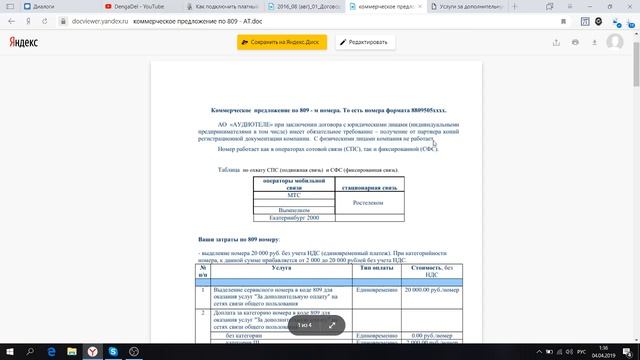Click the site lock security icon
This screenshot has height=360, width=640.
pyautogui.click(x=63, y=21)
